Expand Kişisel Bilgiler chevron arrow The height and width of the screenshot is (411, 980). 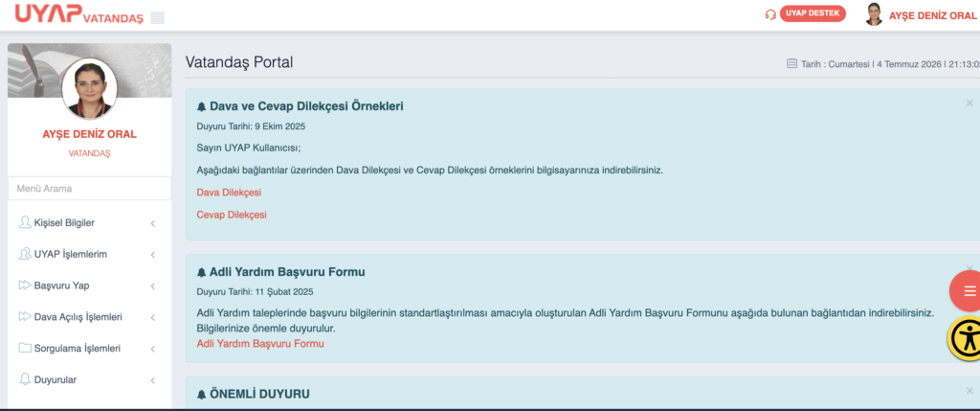[153, 223]
